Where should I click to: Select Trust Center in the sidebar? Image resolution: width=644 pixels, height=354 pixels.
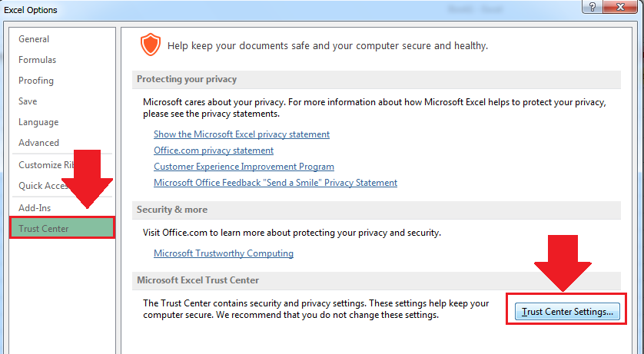click(x=61, y=228)
